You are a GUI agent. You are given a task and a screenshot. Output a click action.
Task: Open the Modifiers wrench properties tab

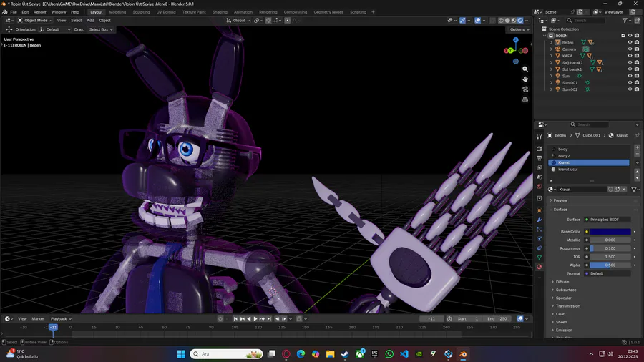[x=540, y=220]
